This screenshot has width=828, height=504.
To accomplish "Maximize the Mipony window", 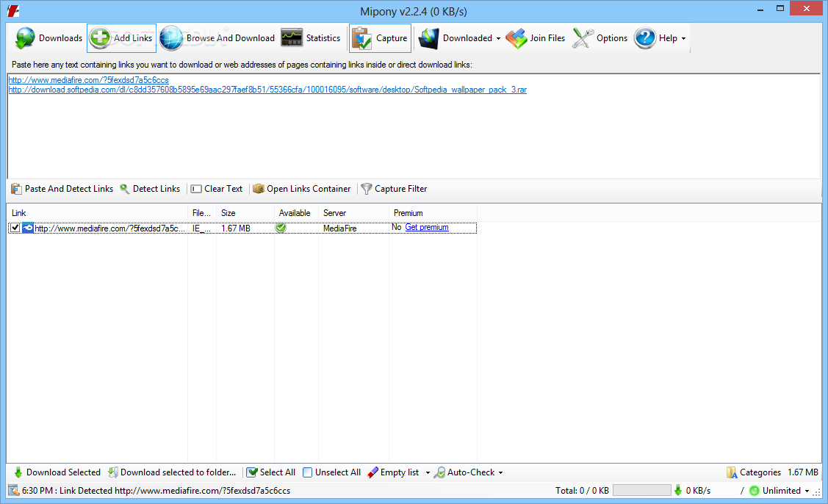I will pyautogui.click(x=780, y=9).
